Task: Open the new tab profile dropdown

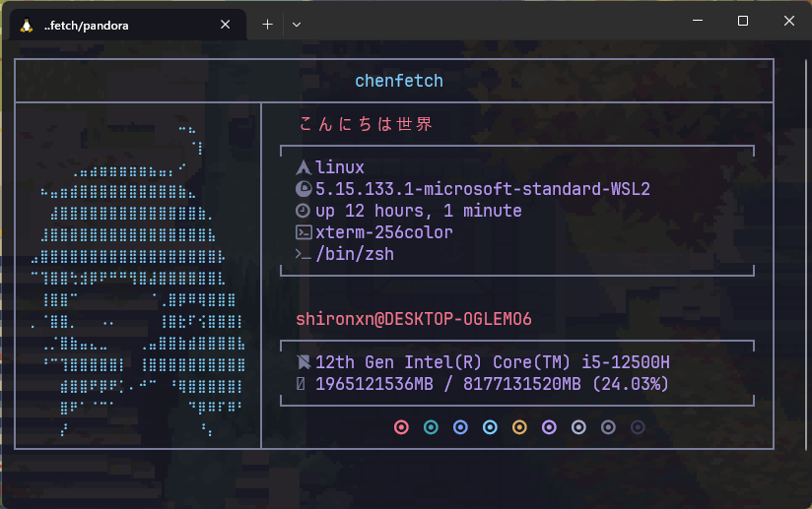Action: pyautogui.click(x=297, y=25)
